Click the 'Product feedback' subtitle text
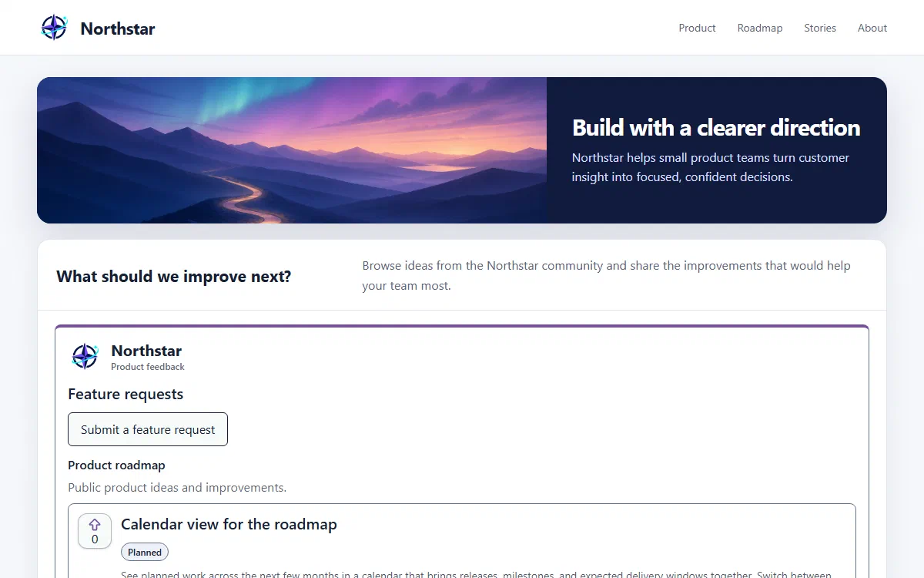This screenshot has width=924, height=578. tap(148, 367)
